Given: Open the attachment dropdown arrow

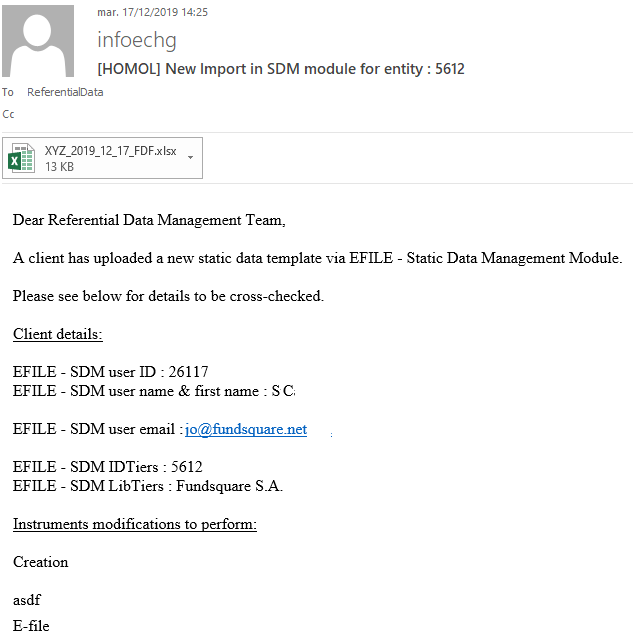Looking at the screenshot, I should click(190, 157).
